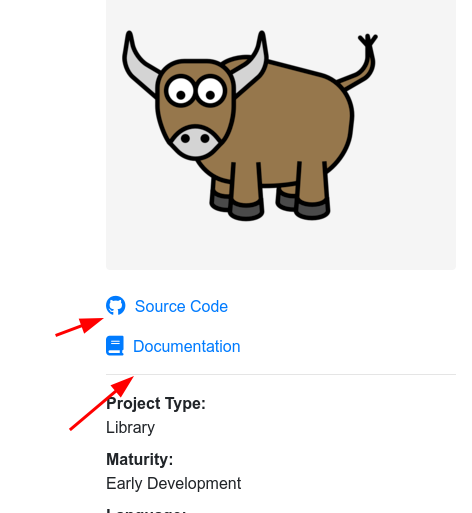Open the Documentation link
This screenshot has width=472, height=513.
pyautogui.click(x=187, y=346)
